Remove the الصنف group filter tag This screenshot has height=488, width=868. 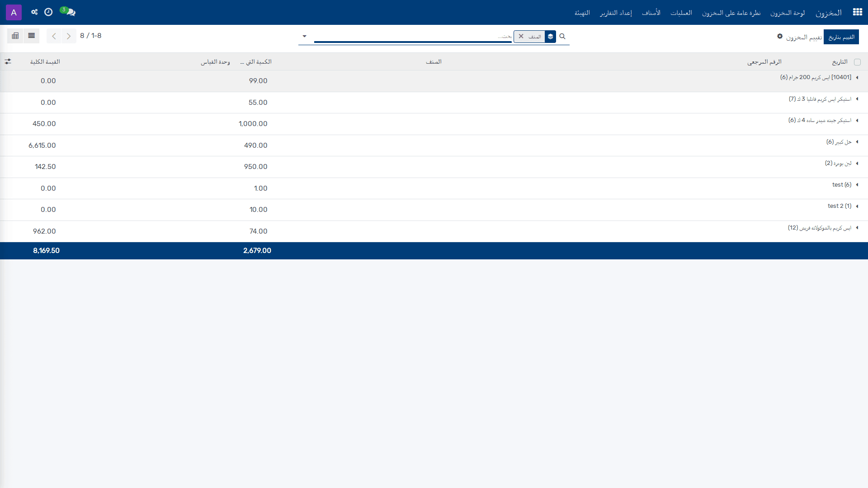tap(521, 36)
